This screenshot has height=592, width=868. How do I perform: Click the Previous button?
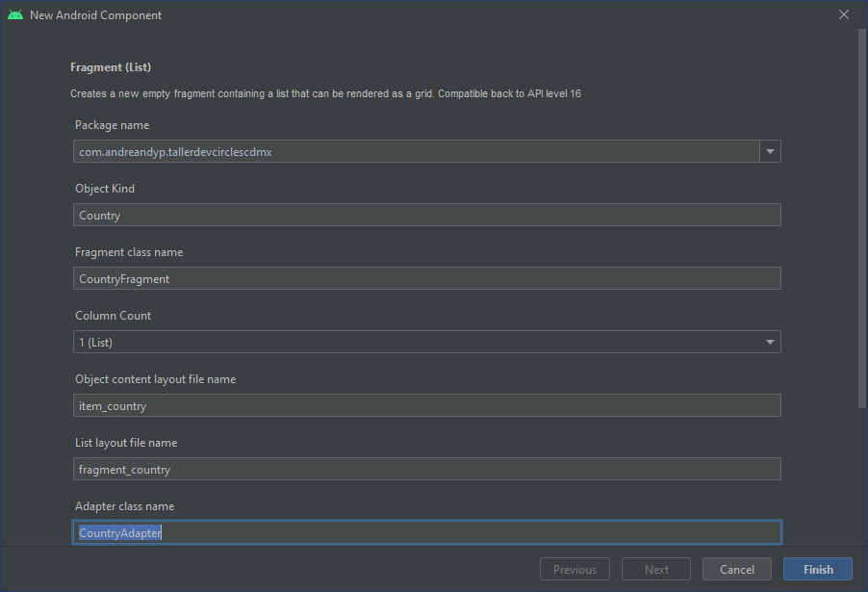[574, 569]
